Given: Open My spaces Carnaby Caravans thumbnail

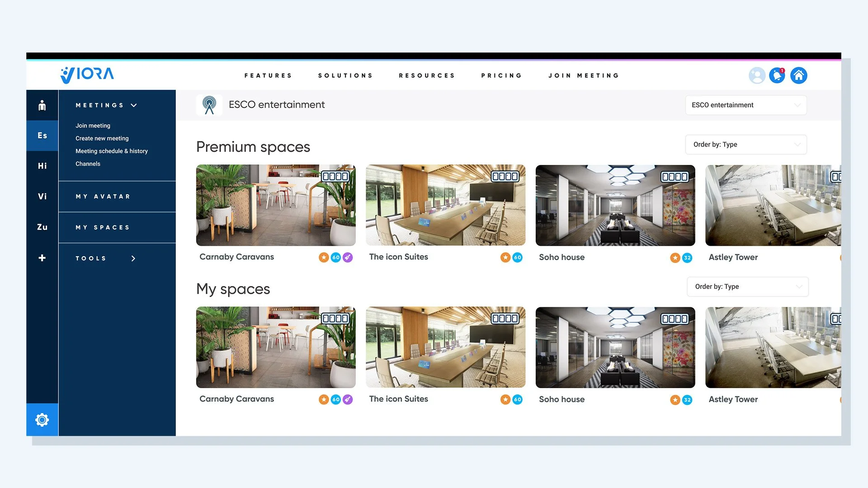Looking at the screenshot, I should pos(276,347).
